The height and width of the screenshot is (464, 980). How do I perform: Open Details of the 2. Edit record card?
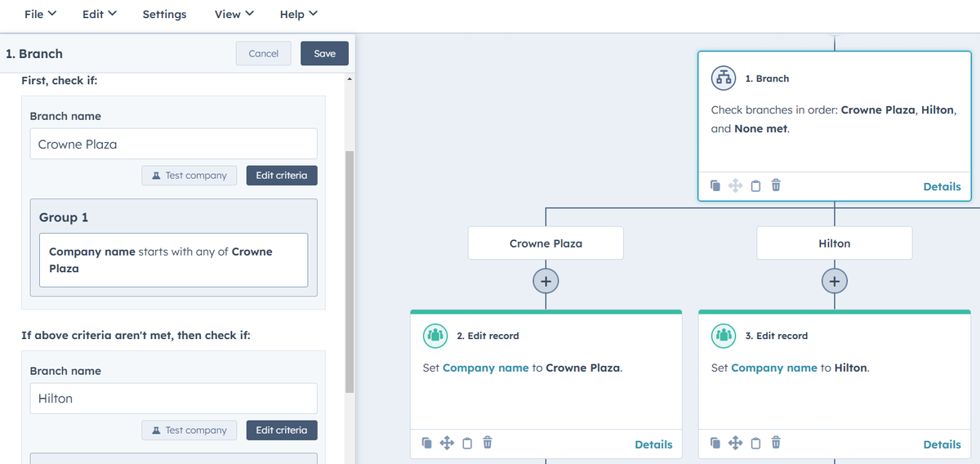[653, 444]
